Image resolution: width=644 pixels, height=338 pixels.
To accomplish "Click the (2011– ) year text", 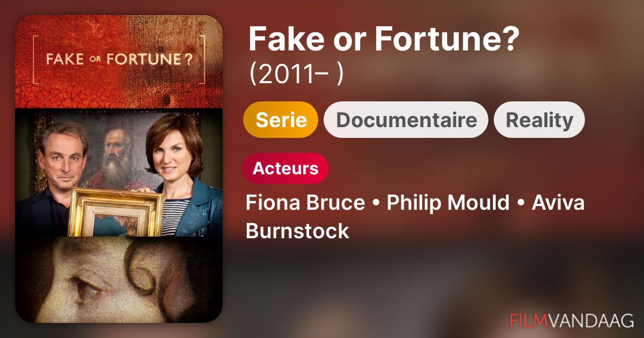I will pos(295,76).
